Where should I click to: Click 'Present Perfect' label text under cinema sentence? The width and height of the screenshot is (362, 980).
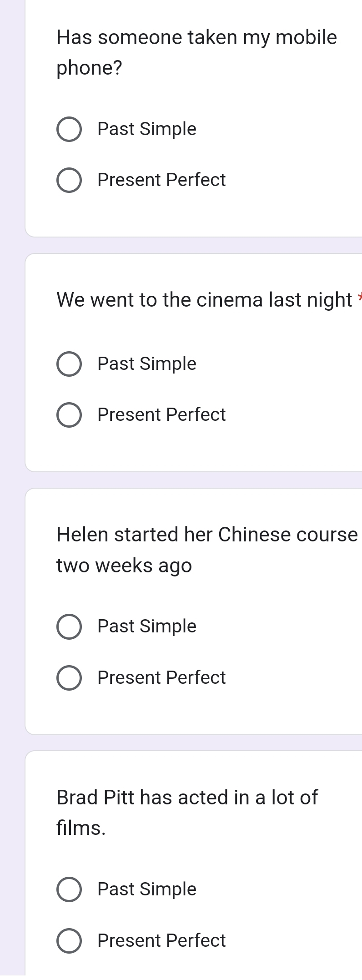161,415
